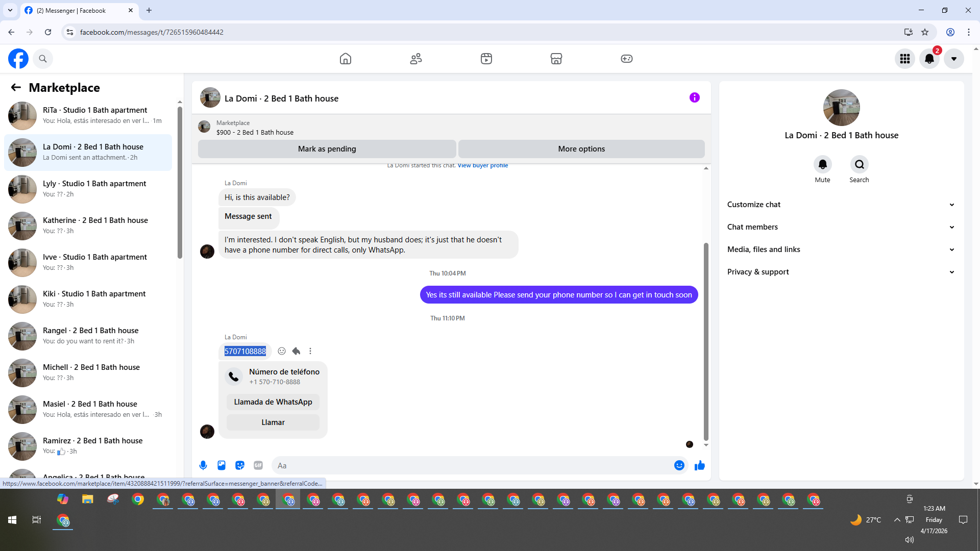Attach a photo file to message

(222, 465)
